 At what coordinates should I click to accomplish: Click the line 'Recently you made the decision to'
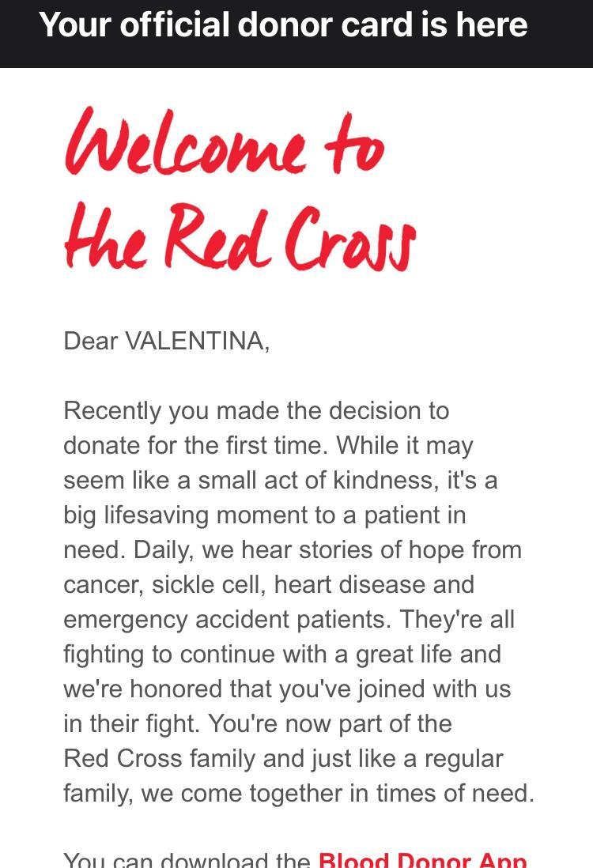[x=256, y=411]
